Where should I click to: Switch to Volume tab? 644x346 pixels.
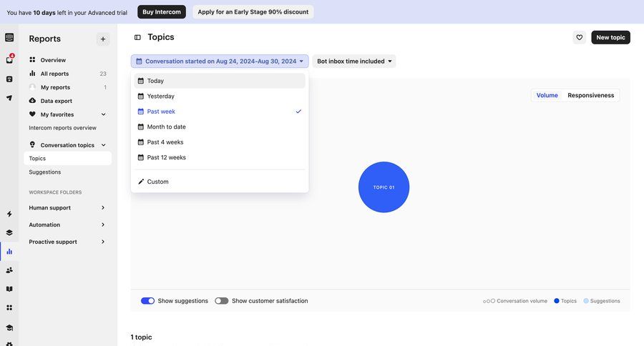point(547,95)
